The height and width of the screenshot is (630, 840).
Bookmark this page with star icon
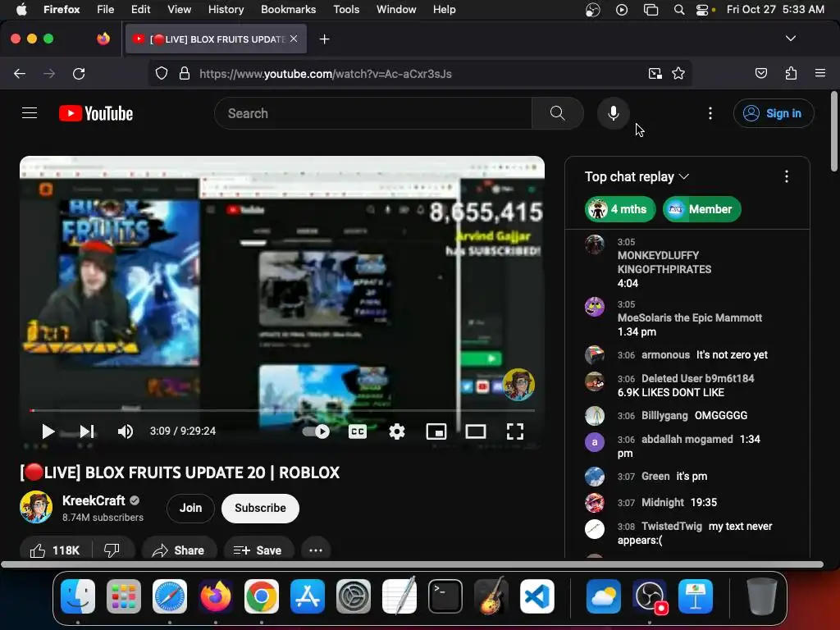pos(678,73)
